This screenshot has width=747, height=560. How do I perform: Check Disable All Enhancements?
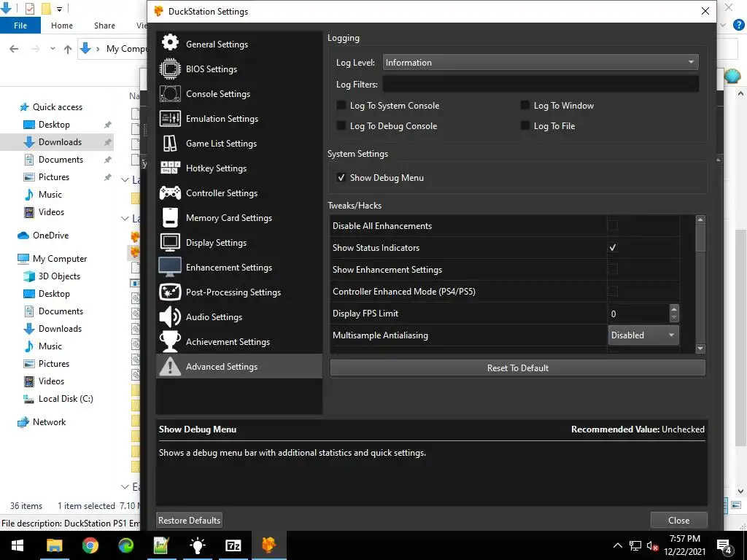point(613,225)
